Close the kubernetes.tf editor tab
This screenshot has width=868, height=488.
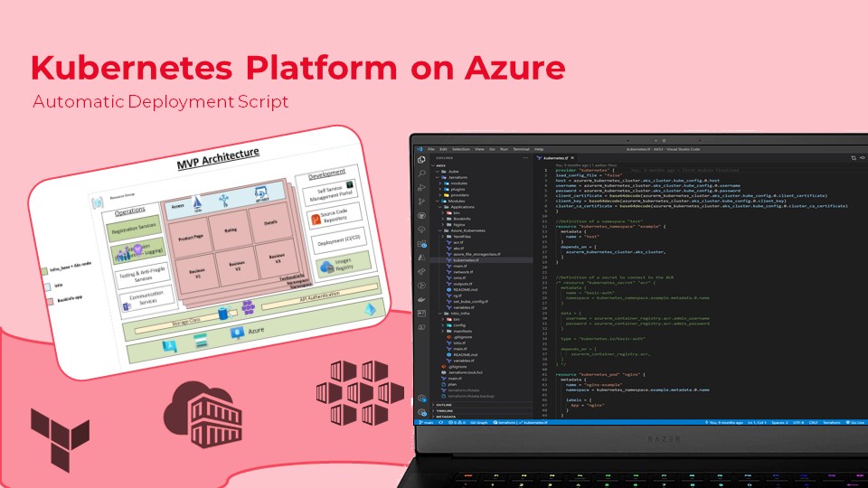tap(572, 158)
